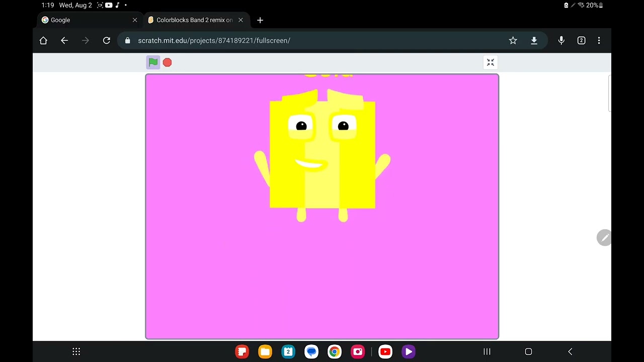Tap the Android back button
This screenshot has width=644, height=362.
coord(570,351)
